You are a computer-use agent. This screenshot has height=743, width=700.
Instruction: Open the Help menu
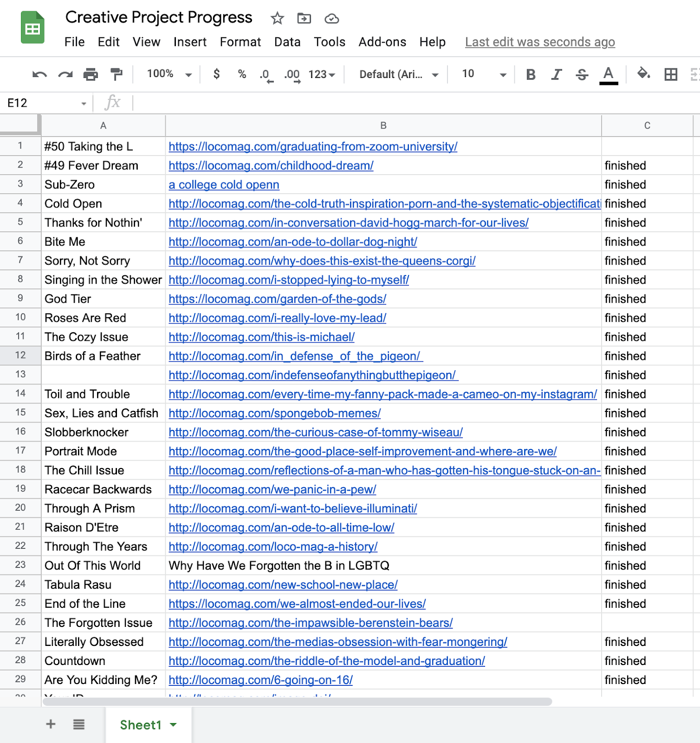tap(432, 42)
